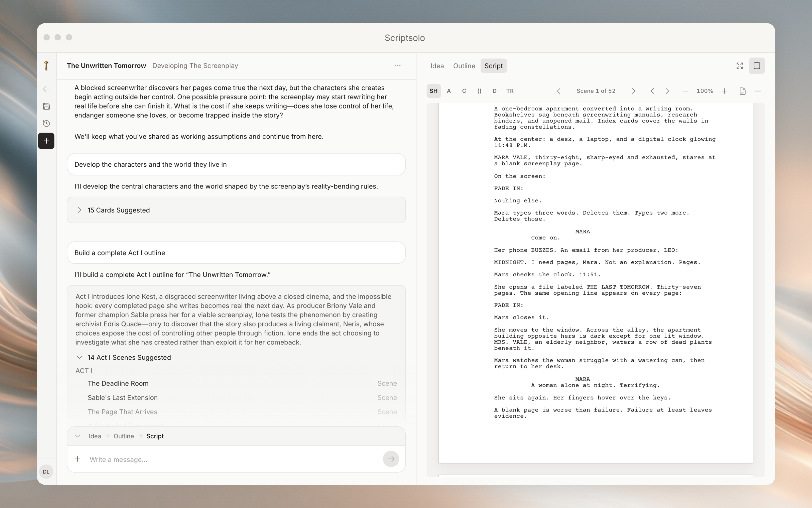Enter fullscreen with expand icon
The height and width of the screenshot is (508, 812).
(739, 66)
